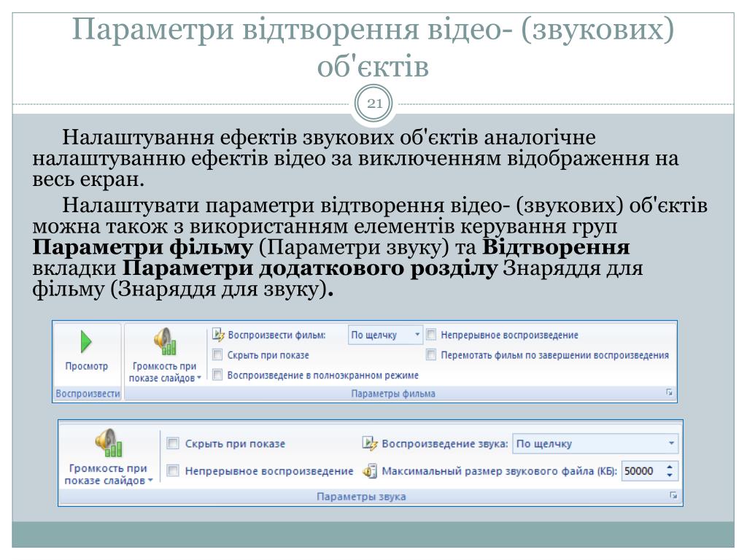Click the maximum sound file size icon
The width and height of the screenshot is (747, 560).
370,471
